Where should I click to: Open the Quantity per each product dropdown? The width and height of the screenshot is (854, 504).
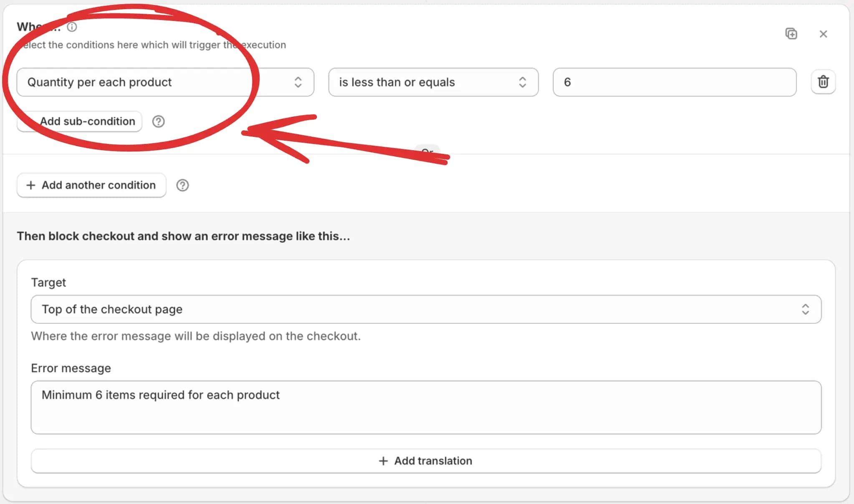pos(164,82)
